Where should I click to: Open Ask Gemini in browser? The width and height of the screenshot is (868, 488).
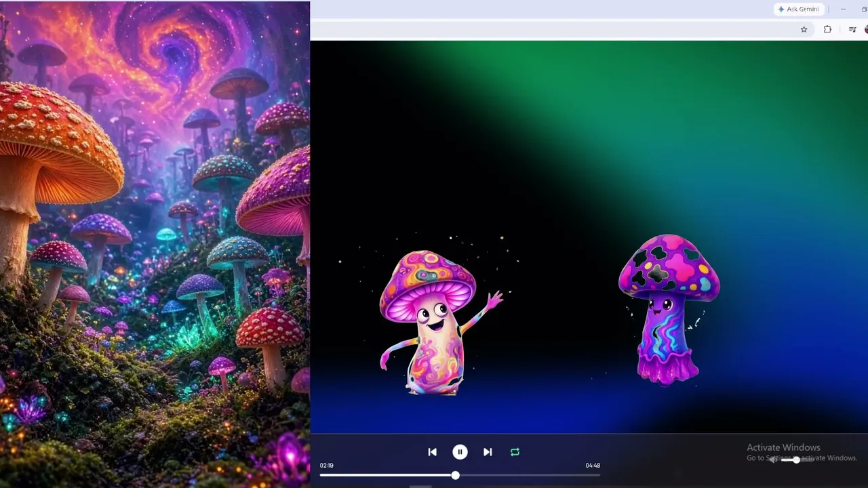click(x=799, y=9)
